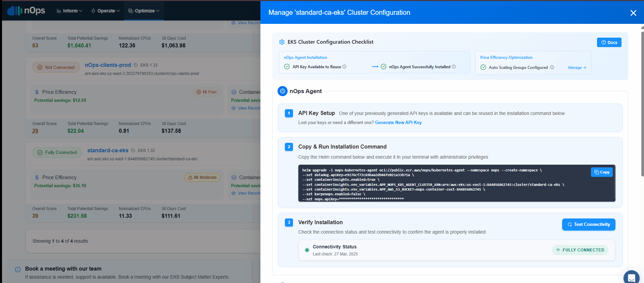The height and width of the screenshot is (283, 644).
Task: Open the Optimize menu
Action: (144, 11)
